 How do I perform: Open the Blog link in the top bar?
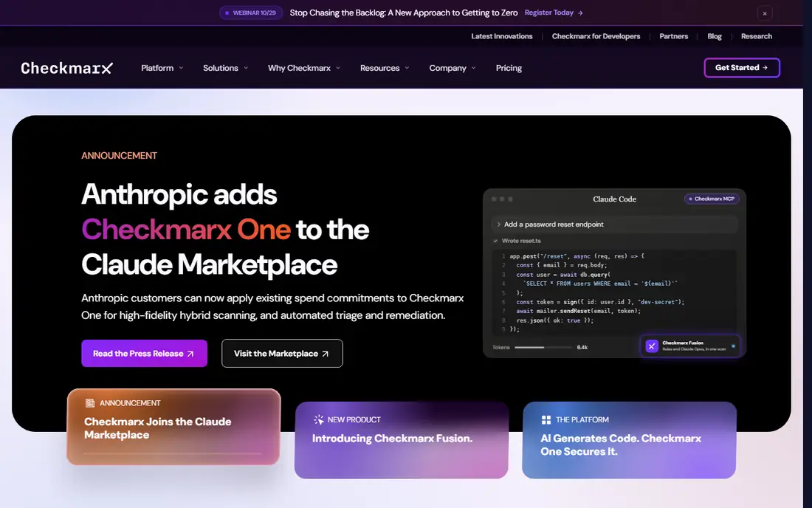pos(715,36)
